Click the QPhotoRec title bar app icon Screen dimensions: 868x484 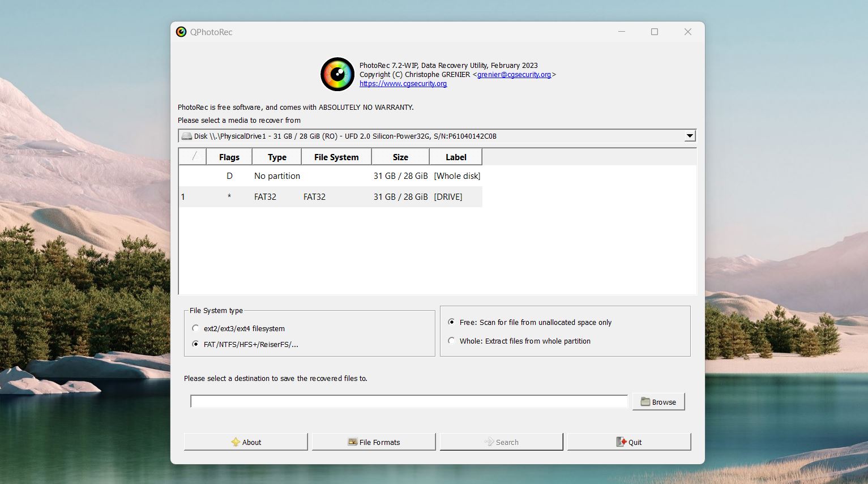click(181, 32)
